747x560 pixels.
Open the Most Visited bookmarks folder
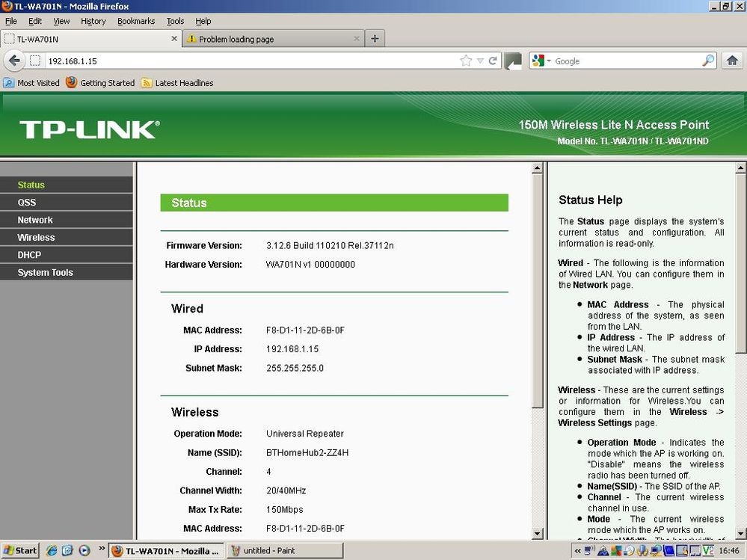tap(31, 83)
